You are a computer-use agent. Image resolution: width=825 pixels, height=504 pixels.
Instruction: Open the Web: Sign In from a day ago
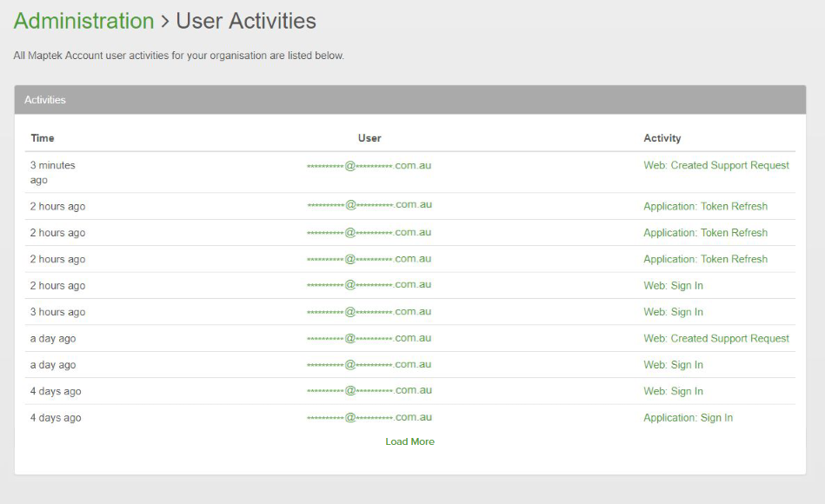pyautogui.click(x=673, y=365)
